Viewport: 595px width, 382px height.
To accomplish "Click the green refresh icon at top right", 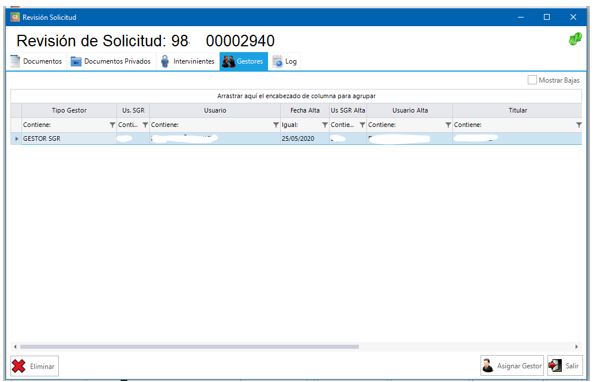I will click(575, 39).
